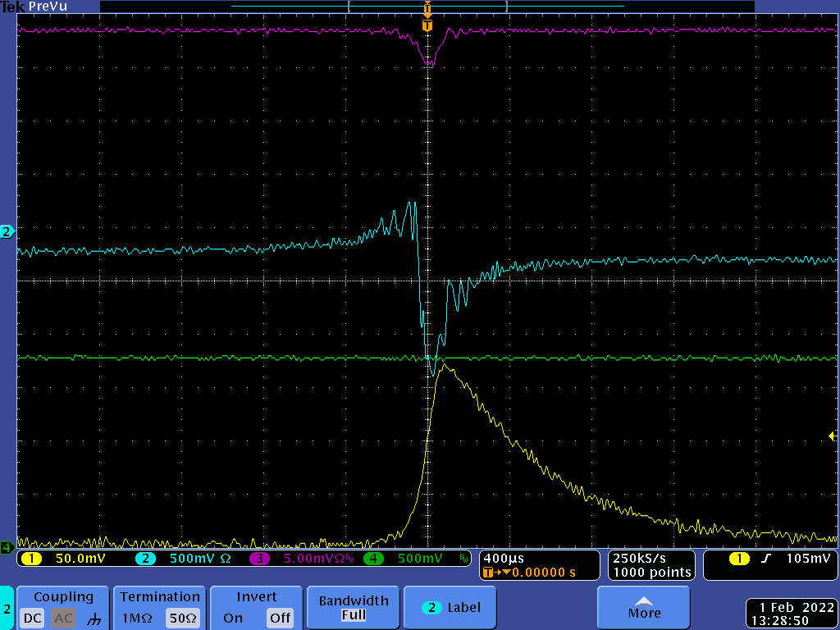
Task: Select the channel 1 yellow badge
Action: (31, 559)
